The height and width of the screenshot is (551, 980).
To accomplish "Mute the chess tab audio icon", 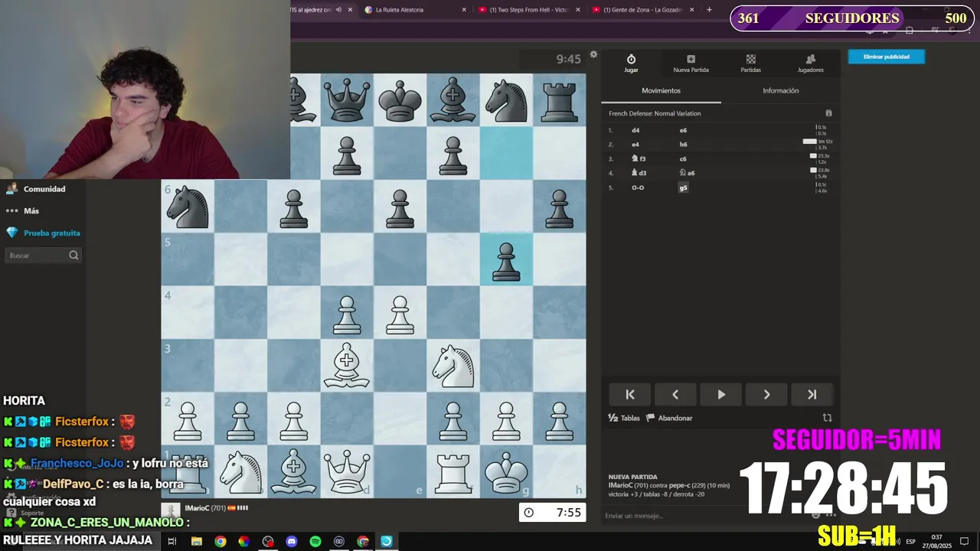I will [x=338, y=10].
